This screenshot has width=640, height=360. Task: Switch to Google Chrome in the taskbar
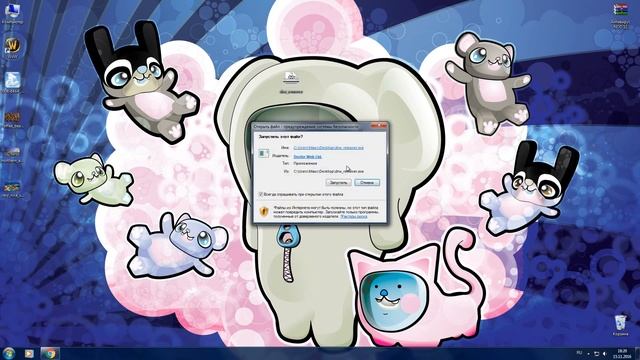50,353
